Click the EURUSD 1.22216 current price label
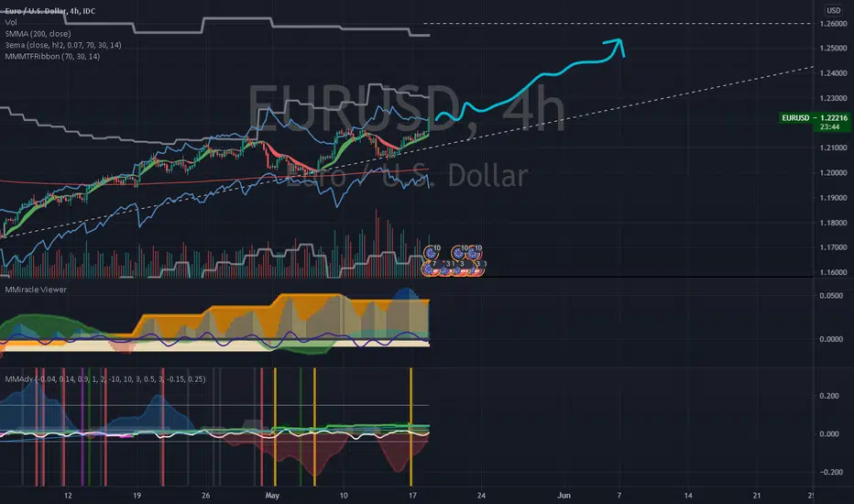The image size is (854, 504). click(815, 117)
